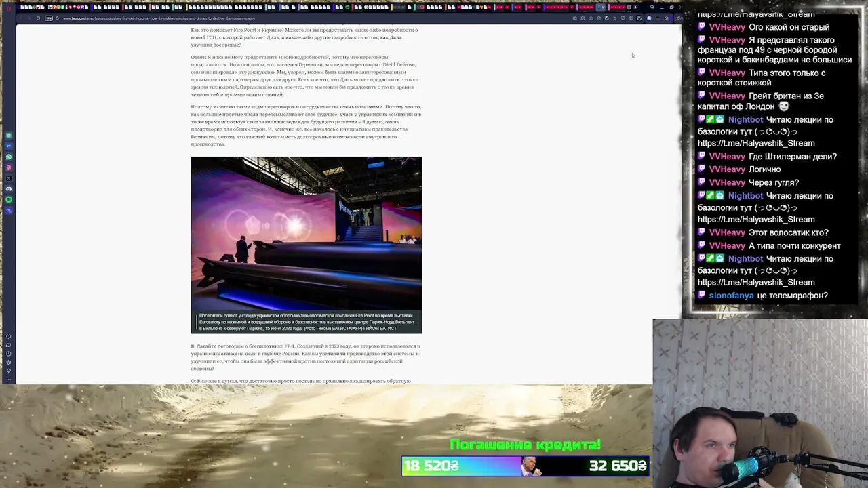Go back to the previous page
Image resolution: width=868 pixels, height=488 pixels.
22,18
